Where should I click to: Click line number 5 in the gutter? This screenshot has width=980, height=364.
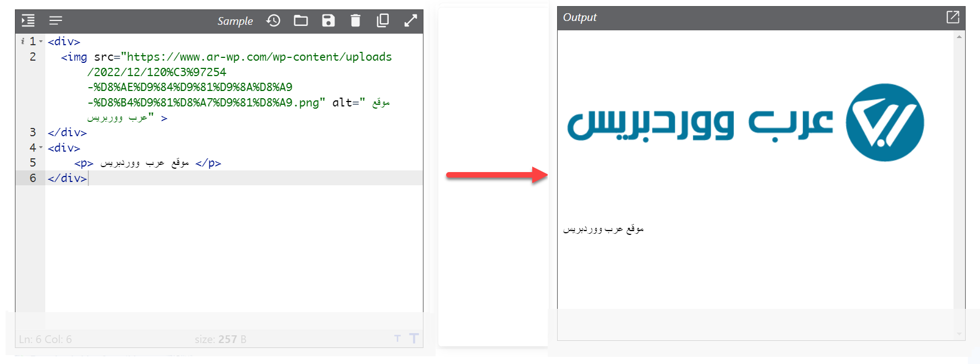[x=33, y=163]
